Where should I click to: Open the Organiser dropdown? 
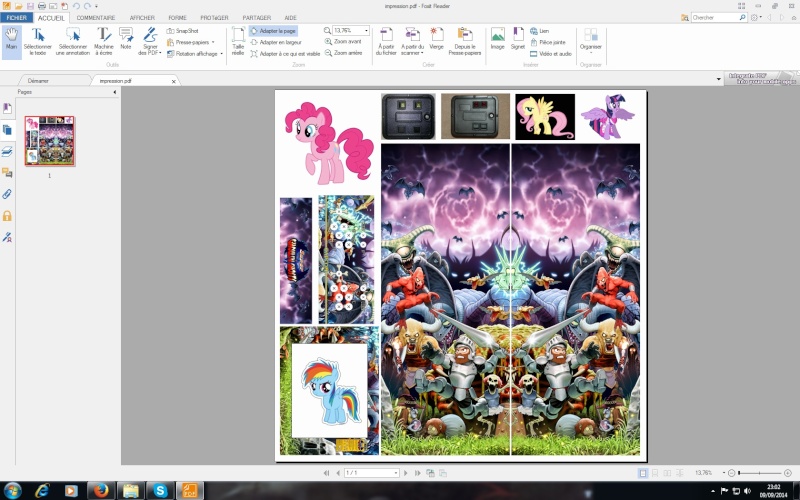pos(591,42)
